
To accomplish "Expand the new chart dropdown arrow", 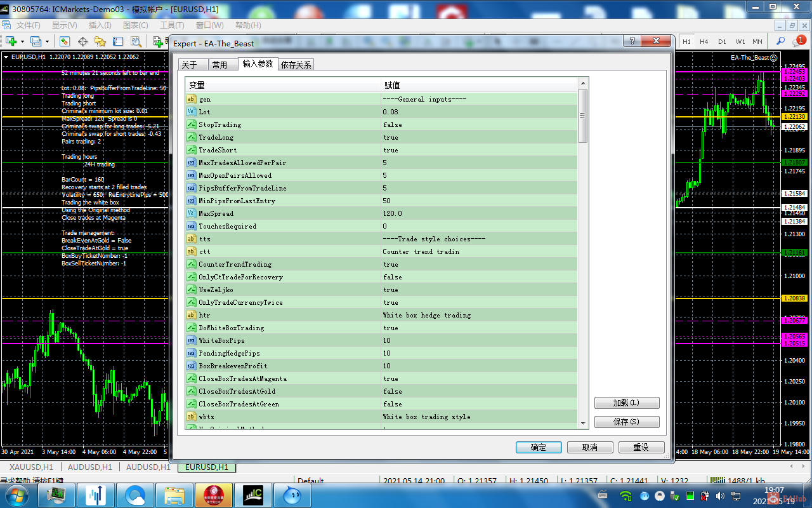I will 22,41.
